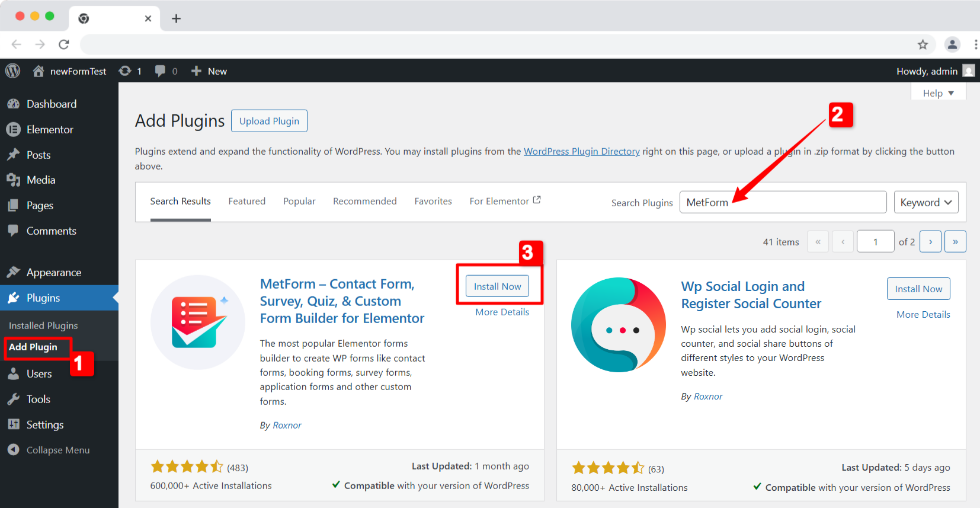Switch to the Search Results tab
This screenshot has height=508, width=980.
pos(180,202)
